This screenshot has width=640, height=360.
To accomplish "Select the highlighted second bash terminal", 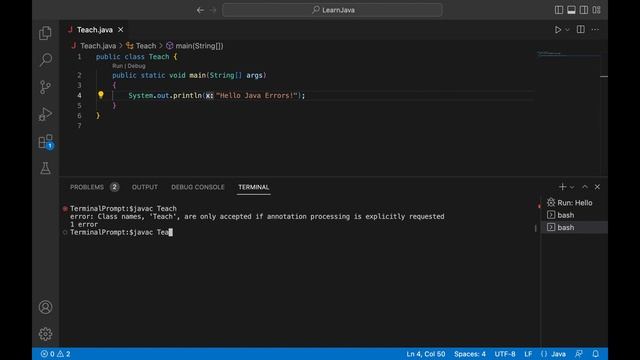I will 574,227.
